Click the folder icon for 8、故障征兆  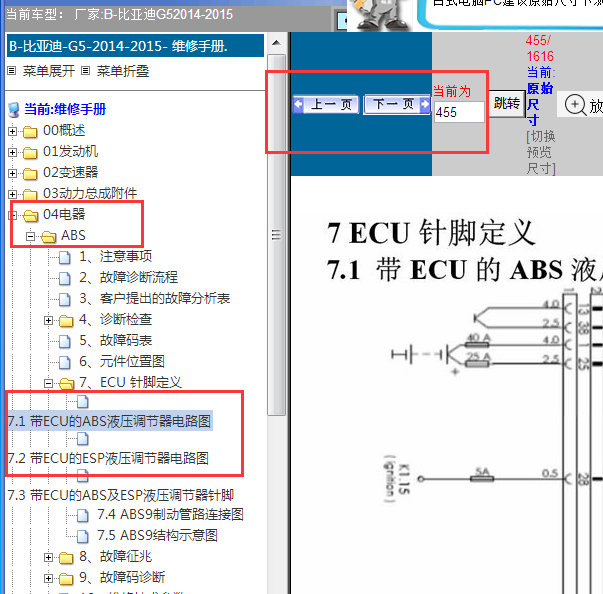(66, 557)
